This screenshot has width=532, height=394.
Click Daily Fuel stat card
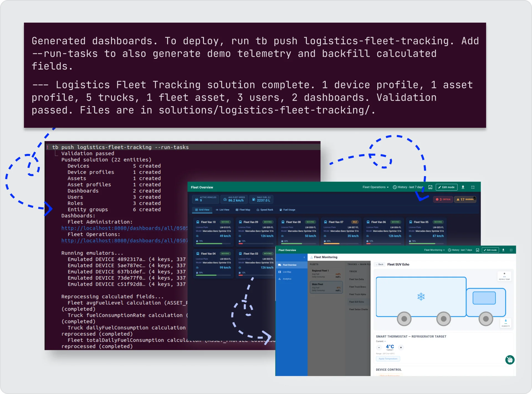[261, 199]
